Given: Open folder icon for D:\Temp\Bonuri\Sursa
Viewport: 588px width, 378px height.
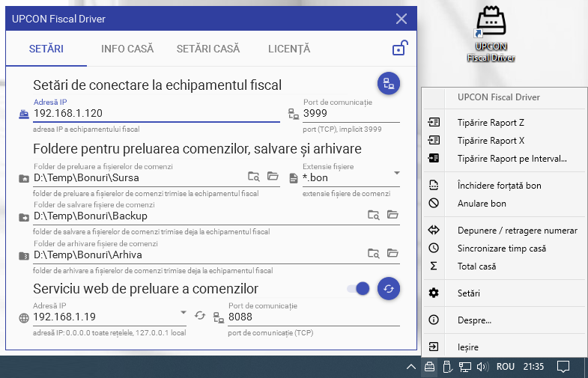Looking at the screenshot, I should [x=273, y=176].
